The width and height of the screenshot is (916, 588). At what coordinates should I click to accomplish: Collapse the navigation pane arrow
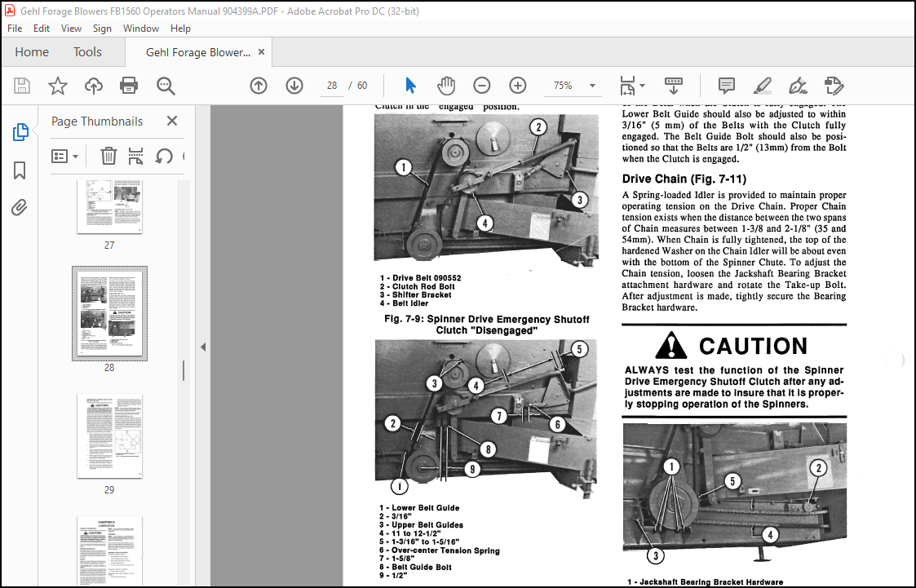[203, 347]
